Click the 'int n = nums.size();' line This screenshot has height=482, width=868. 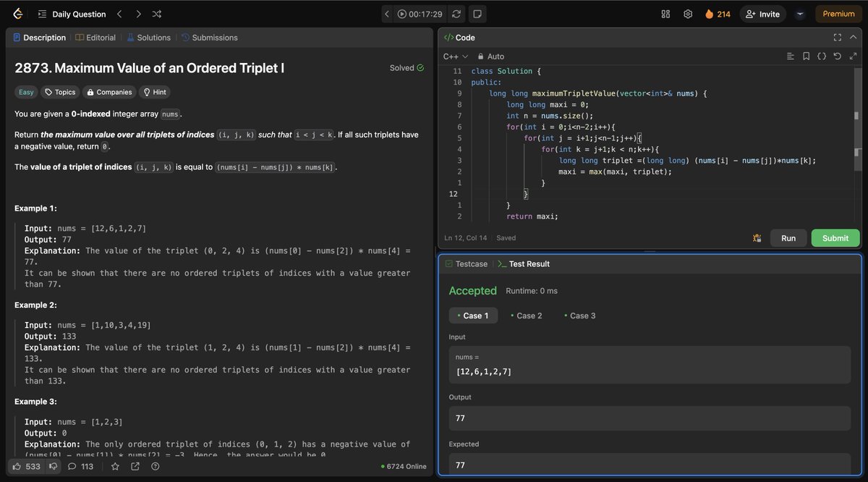(550, 116)
